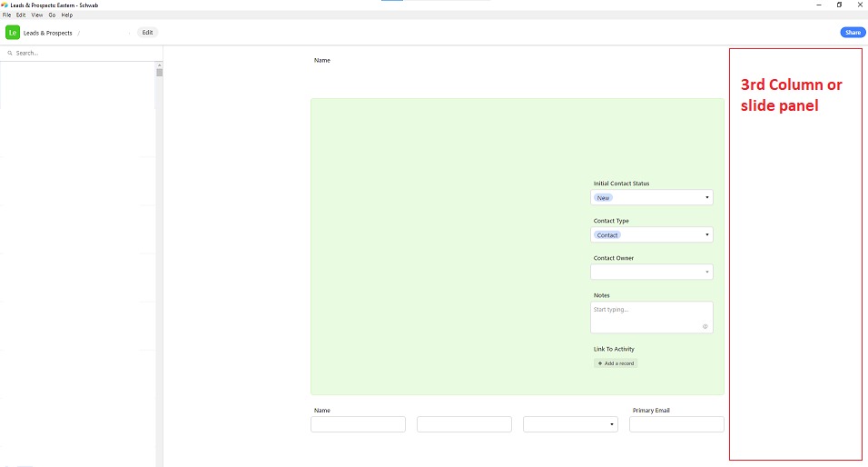Viewport: 868px width, 467px height.
Task: Restore down the application window
Action: [x=839, y=5]
